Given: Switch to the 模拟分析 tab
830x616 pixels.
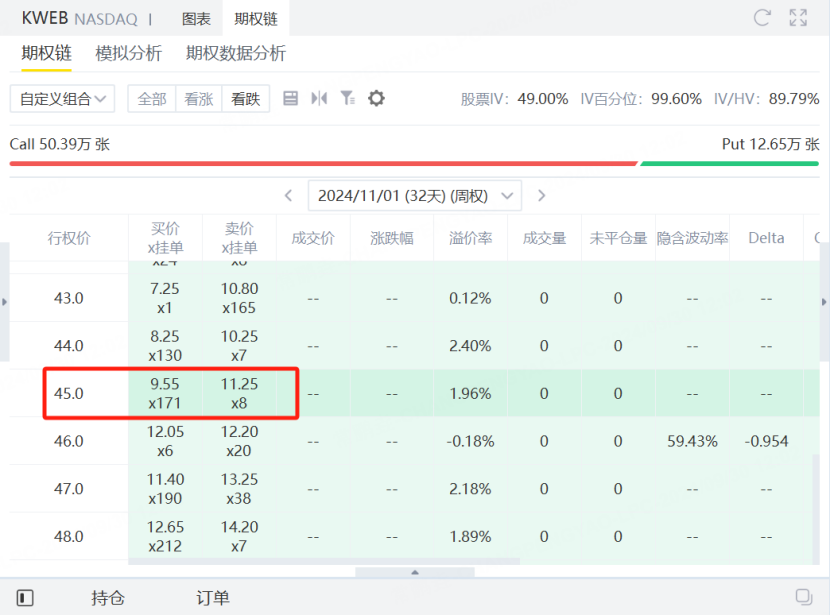Looking at the screenshot, I should pyautogui.click(x=128, y=54).
